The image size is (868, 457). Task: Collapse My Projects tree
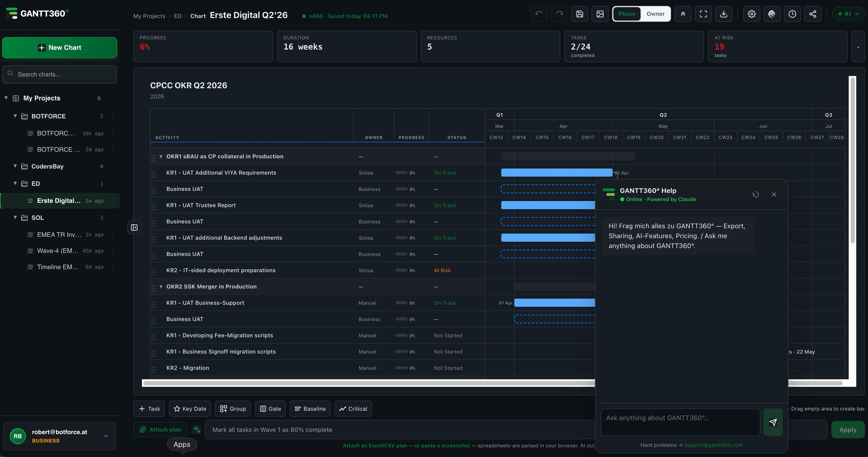click(x=6, y=98)
